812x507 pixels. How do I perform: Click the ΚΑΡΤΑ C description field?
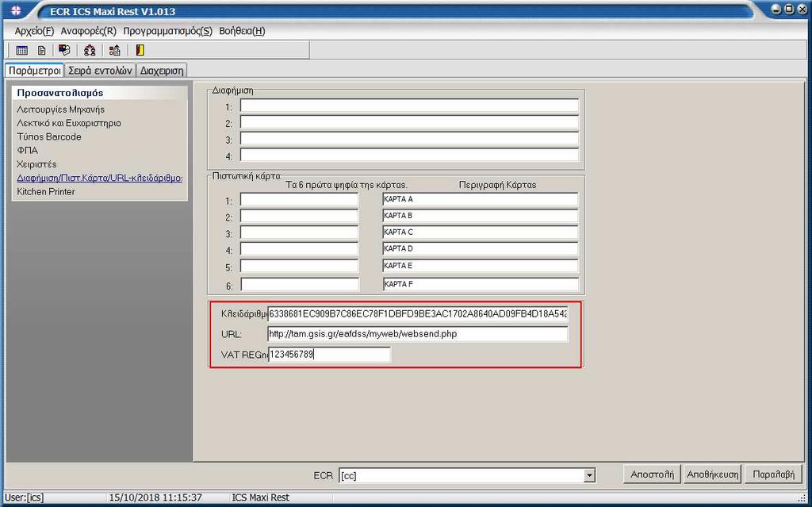480,232
